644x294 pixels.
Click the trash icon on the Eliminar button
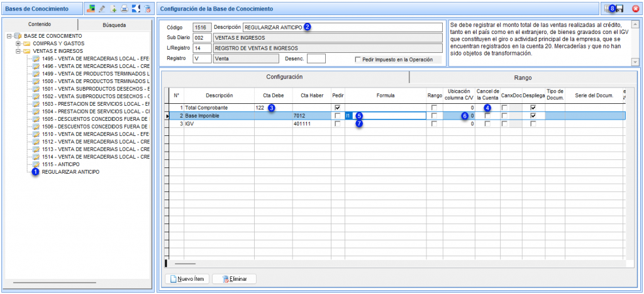225,279
